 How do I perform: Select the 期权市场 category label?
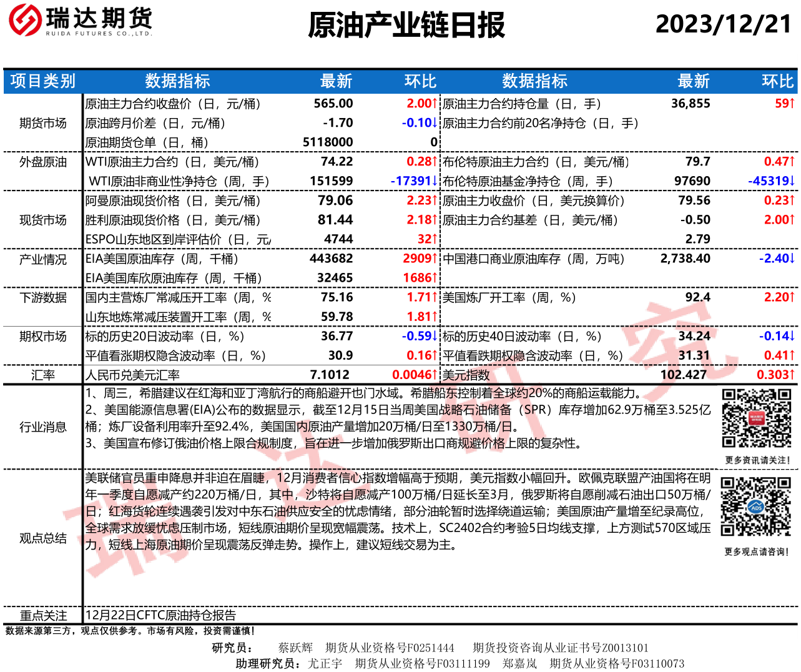42,336
